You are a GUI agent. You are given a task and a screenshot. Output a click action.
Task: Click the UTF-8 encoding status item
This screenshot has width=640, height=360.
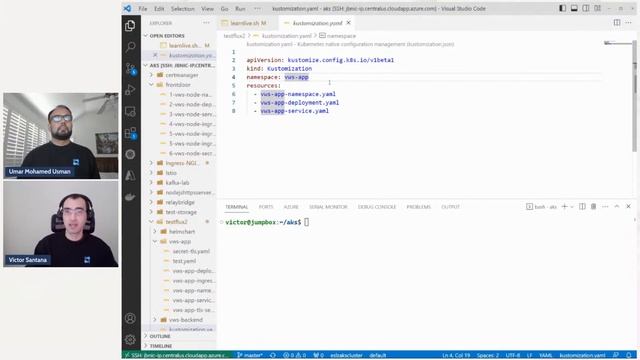[x=513, y=355]
